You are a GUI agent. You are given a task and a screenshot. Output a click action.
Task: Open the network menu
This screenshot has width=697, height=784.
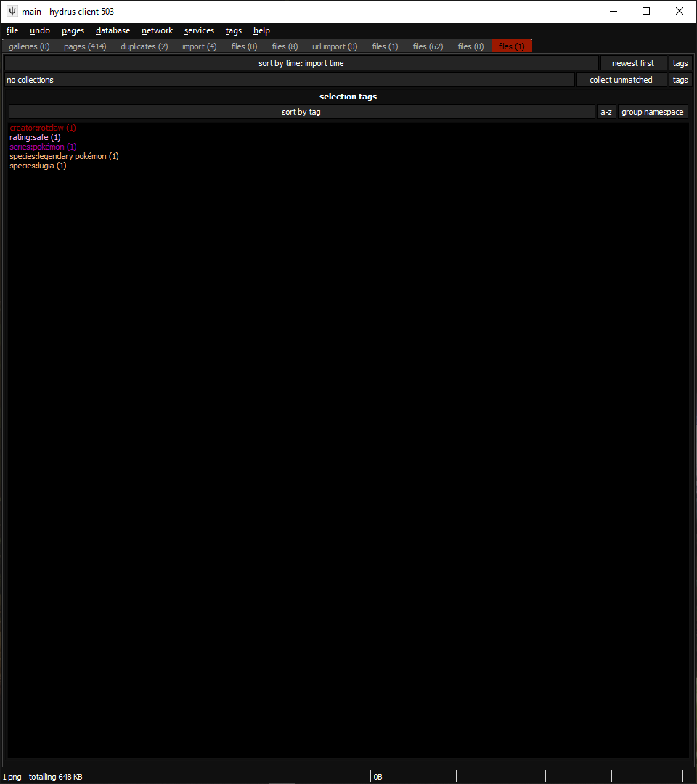pos(157,30)
